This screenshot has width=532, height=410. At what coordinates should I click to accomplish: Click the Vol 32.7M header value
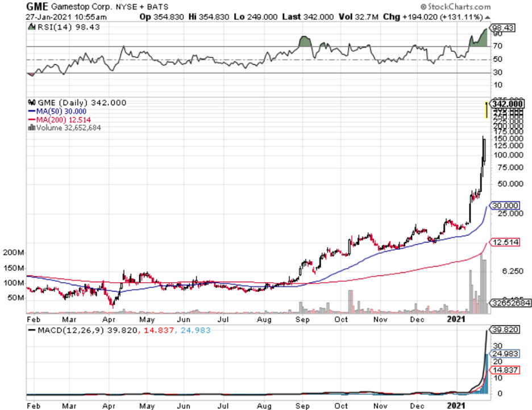tap(358, 17)
